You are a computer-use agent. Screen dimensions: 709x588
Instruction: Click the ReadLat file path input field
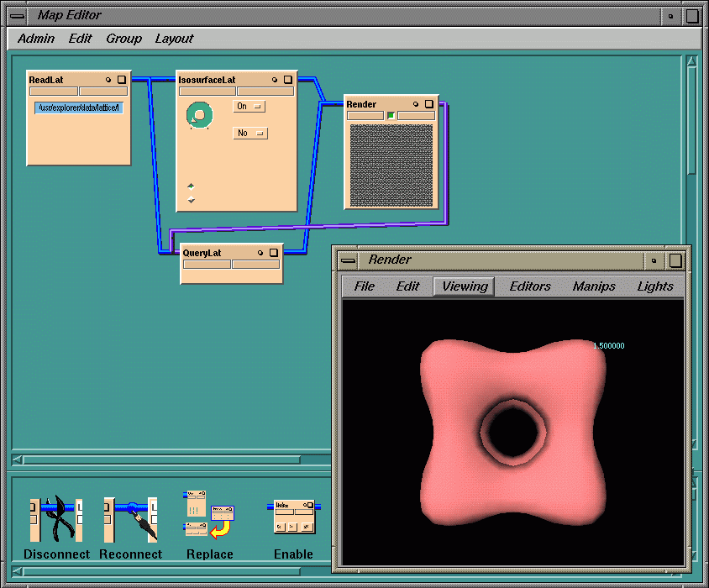(x=79, y=108)
